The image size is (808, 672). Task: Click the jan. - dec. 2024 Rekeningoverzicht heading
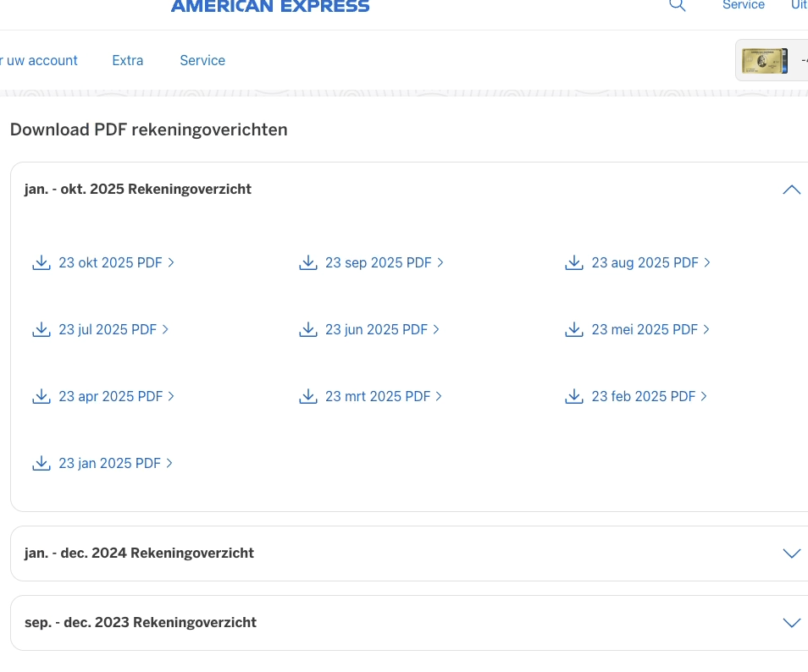[x=139, y=553]
